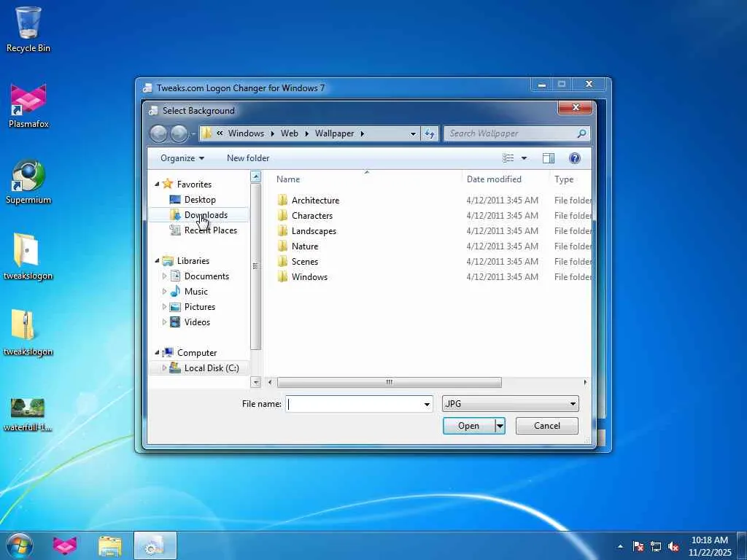Go back with the Back arrow button
Screen dimensions: 747x560
158,134
